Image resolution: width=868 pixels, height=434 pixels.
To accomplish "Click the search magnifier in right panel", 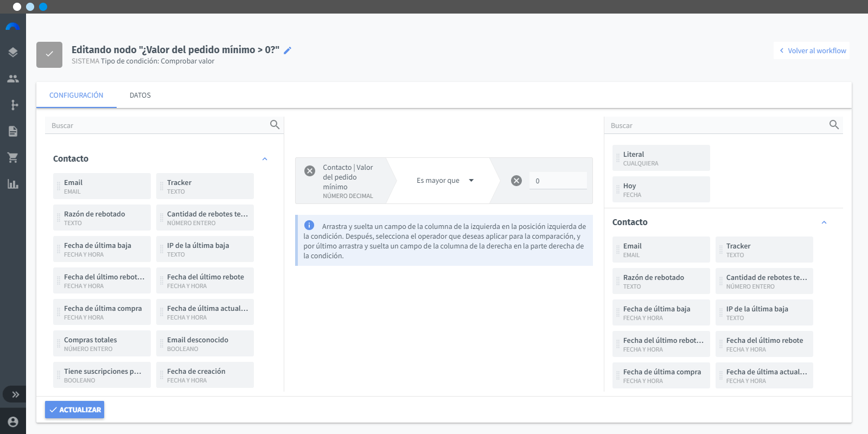I will tap(834, 125).
